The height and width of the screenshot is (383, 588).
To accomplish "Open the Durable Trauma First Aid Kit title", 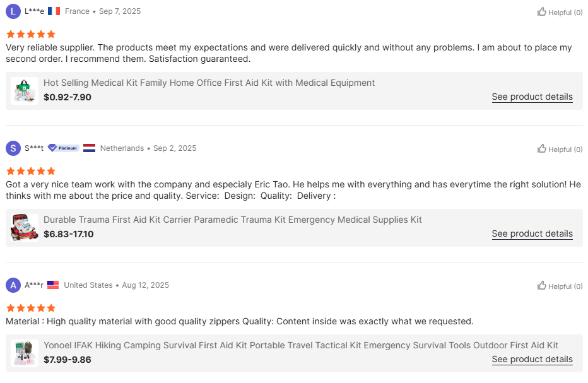I will click(232, 220).
